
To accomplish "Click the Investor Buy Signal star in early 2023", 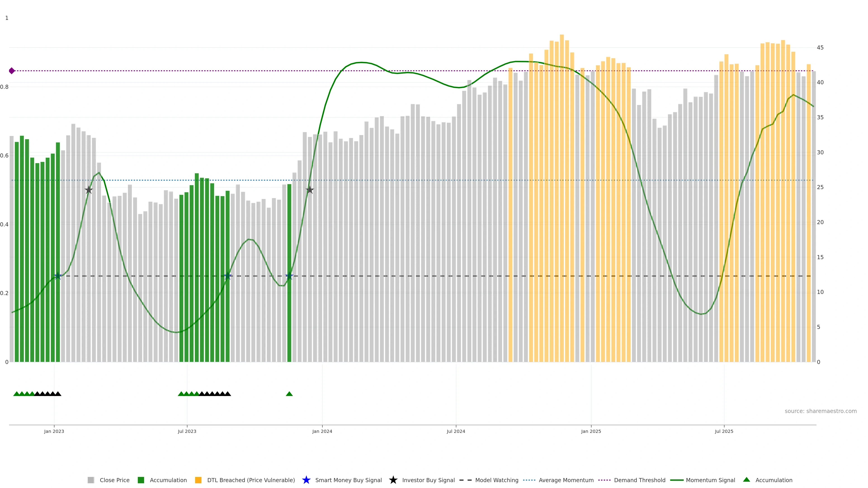I will point(89,190).
